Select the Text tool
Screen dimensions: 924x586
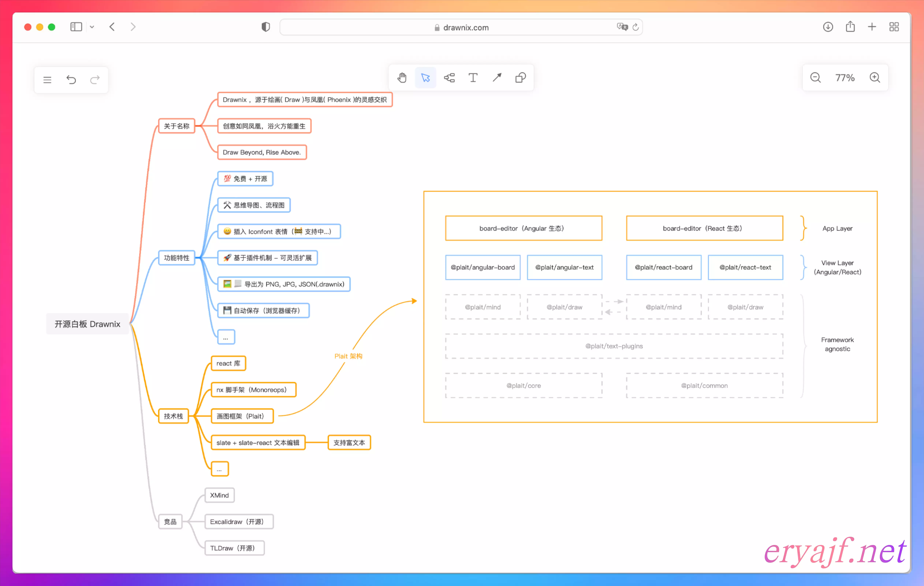(473, 78)
